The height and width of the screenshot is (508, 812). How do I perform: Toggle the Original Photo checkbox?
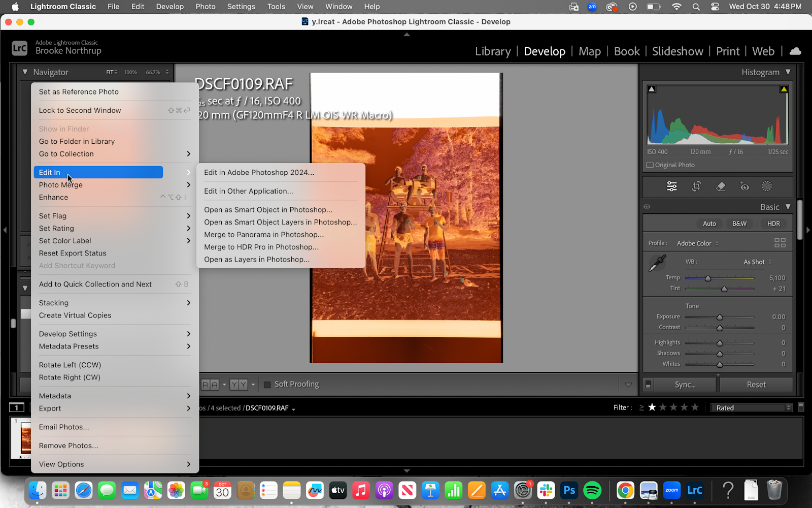(x=650, y=165)
